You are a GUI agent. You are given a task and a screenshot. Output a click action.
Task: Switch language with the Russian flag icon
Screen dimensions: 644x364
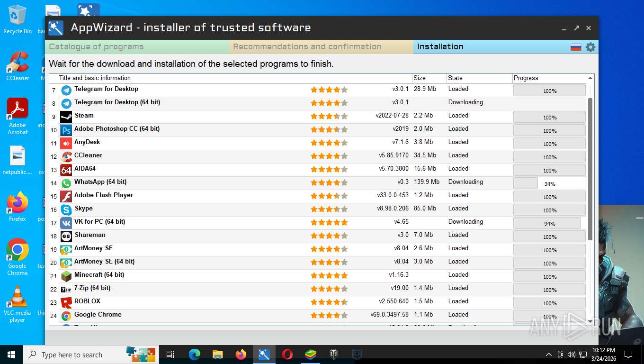(576, 47)
